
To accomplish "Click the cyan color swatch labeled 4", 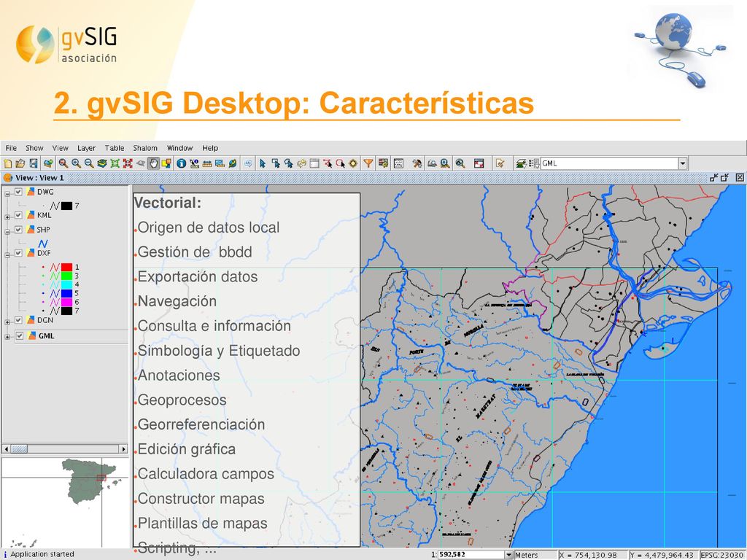I will pyautogui.click(x=66, y=285).
